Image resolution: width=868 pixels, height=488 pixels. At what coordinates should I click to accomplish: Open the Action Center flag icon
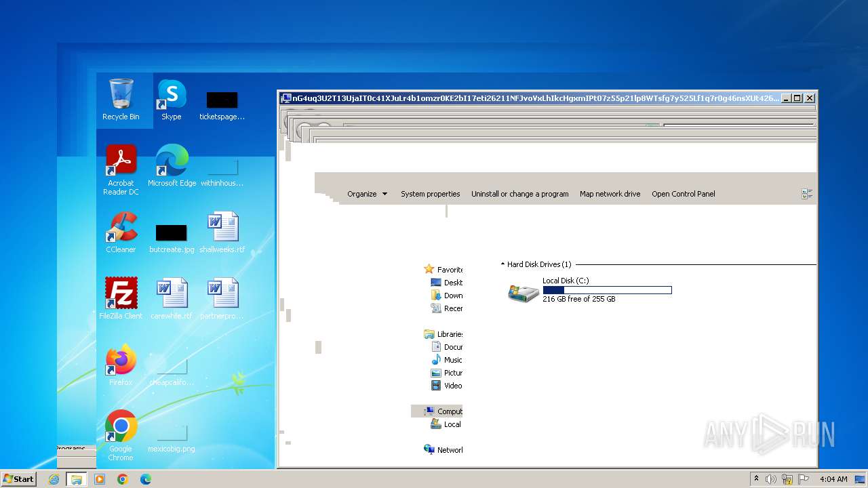[x=804, y=479]
